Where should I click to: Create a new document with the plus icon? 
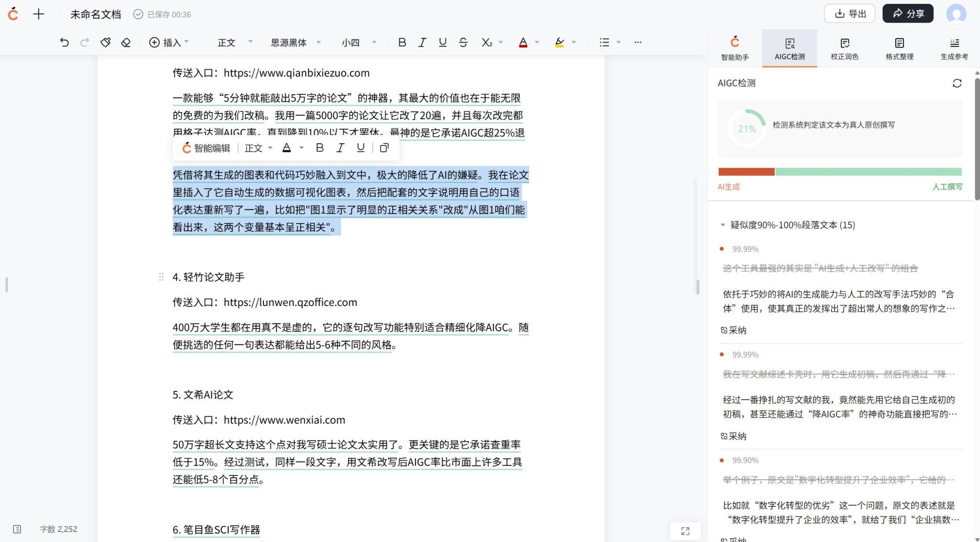pos(38,14)
